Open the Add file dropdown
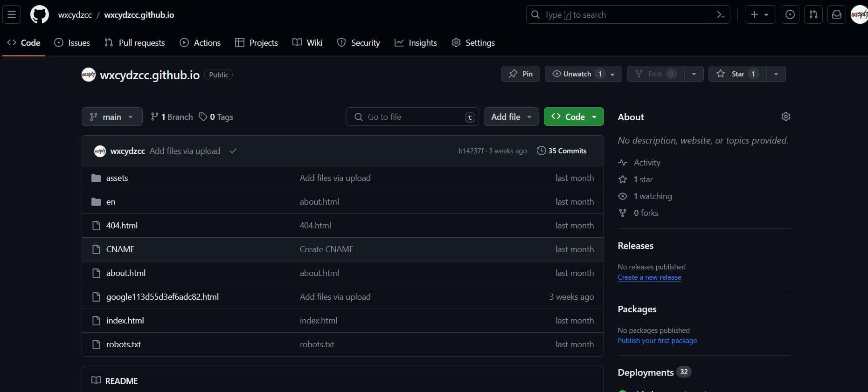This screenshot has height=392, width=868. 511,117
